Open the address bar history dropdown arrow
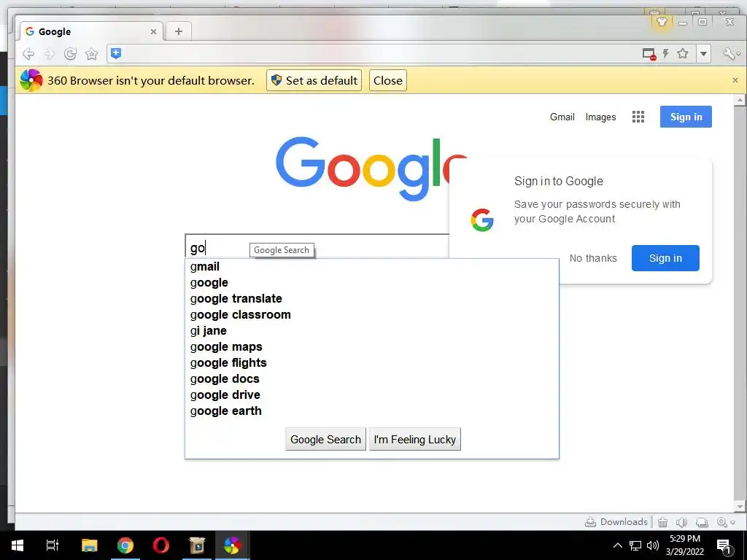The width and height of the screenshot is (747, 560). (703, 54)
